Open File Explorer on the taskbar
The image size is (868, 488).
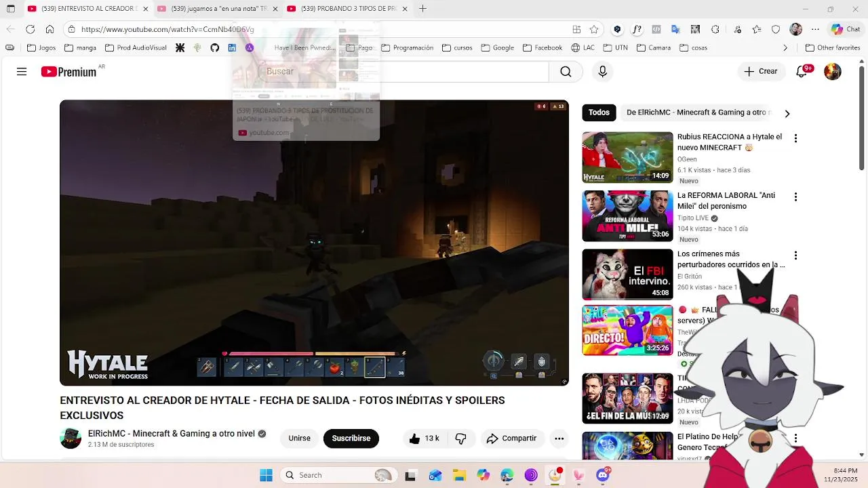coord(459,475)
